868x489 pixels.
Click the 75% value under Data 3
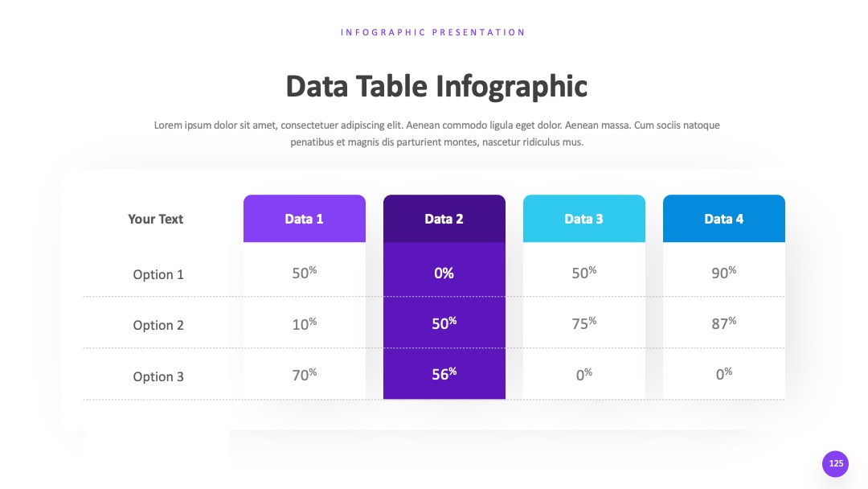click(584, 323)
